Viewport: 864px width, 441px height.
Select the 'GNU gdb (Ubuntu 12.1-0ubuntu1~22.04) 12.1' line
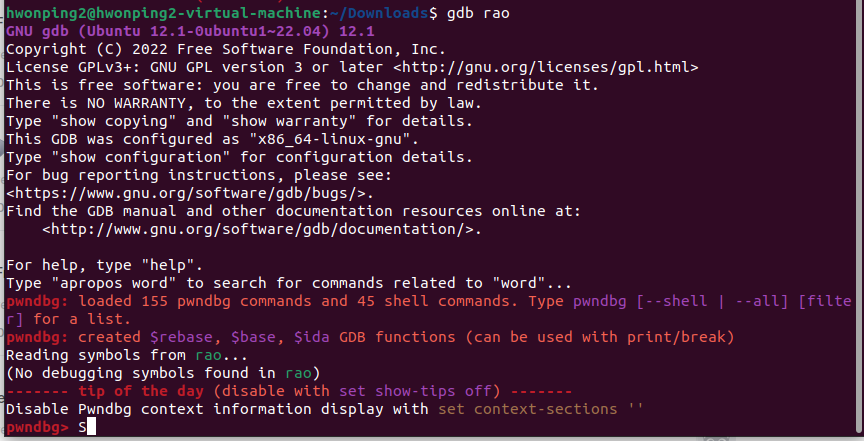pos(190,31)
